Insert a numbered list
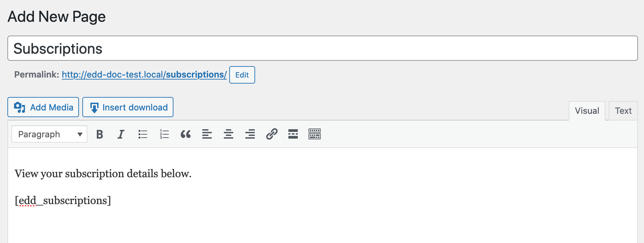 coord(164,134)
